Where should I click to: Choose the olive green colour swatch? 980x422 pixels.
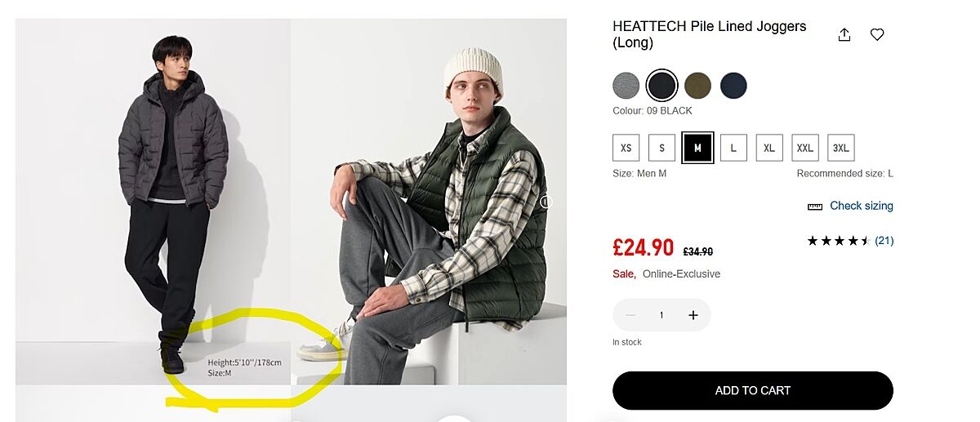pyautogui.click(x=697, y=86)
